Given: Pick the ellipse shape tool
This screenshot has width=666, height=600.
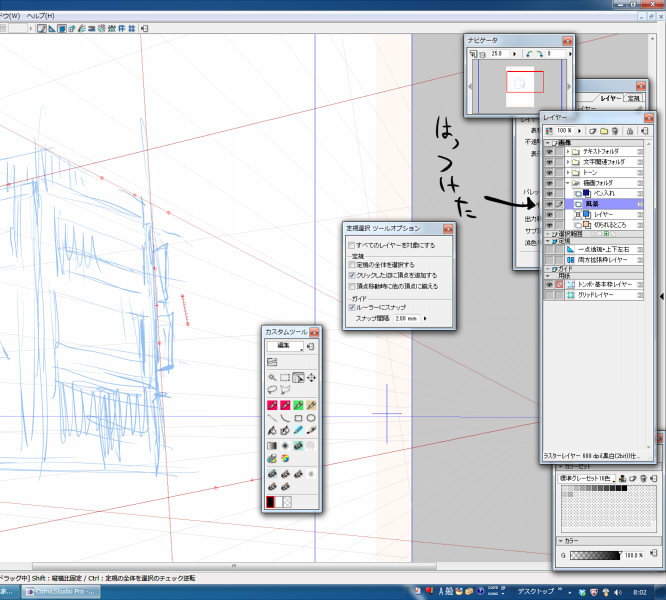Looking at the screenshot, I should (x=311, y=417).
